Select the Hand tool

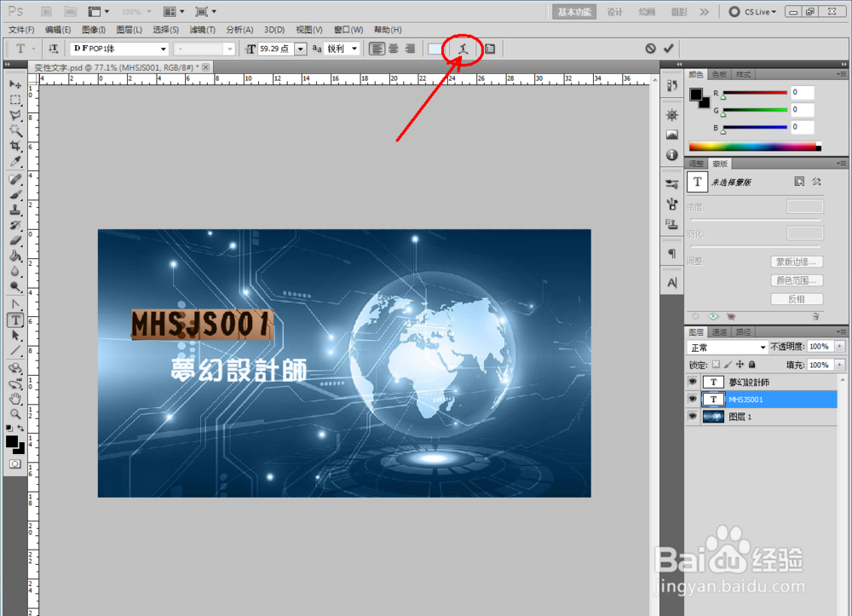point(15,399)
